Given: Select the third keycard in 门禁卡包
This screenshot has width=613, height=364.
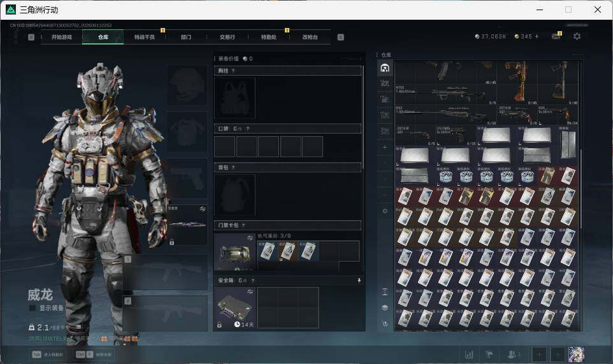Looking at the screenshot, I should pos(308,251).
